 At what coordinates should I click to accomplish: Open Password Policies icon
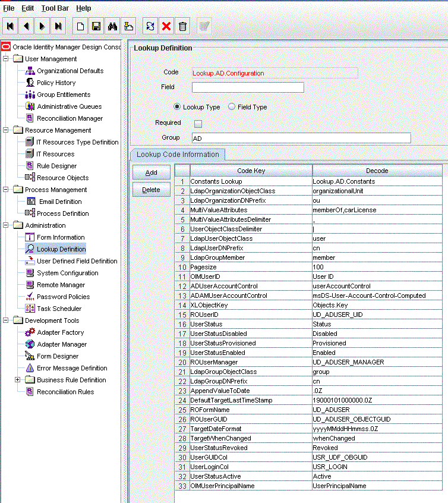pos(30,297)
